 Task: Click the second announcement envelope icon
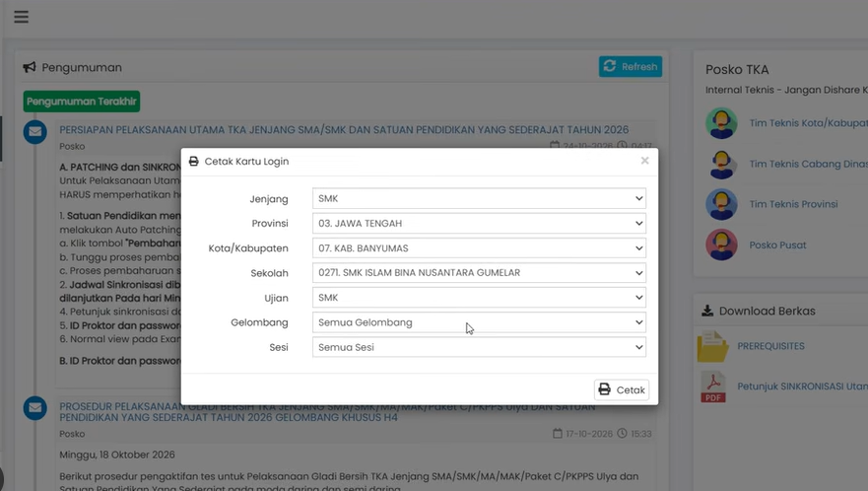34,408
